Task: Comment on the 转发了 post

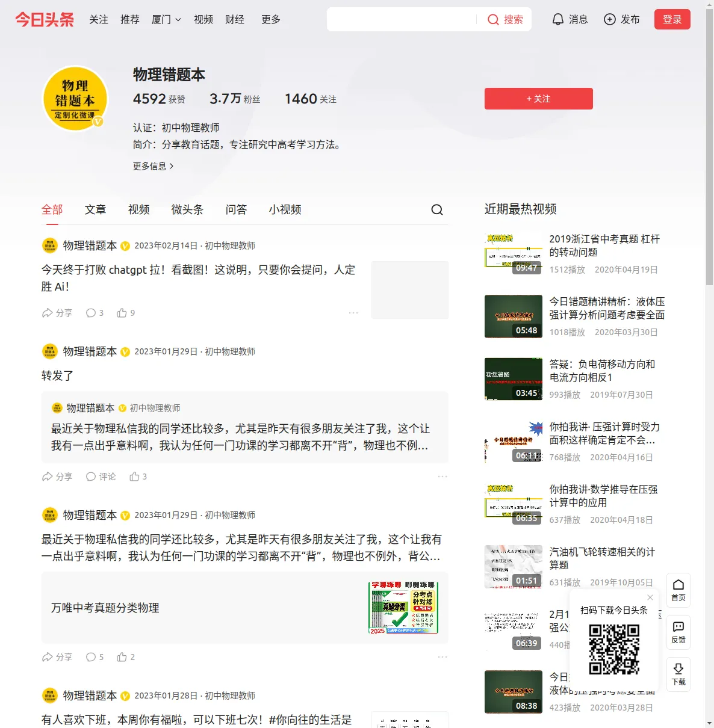Action: pos(101,477)
